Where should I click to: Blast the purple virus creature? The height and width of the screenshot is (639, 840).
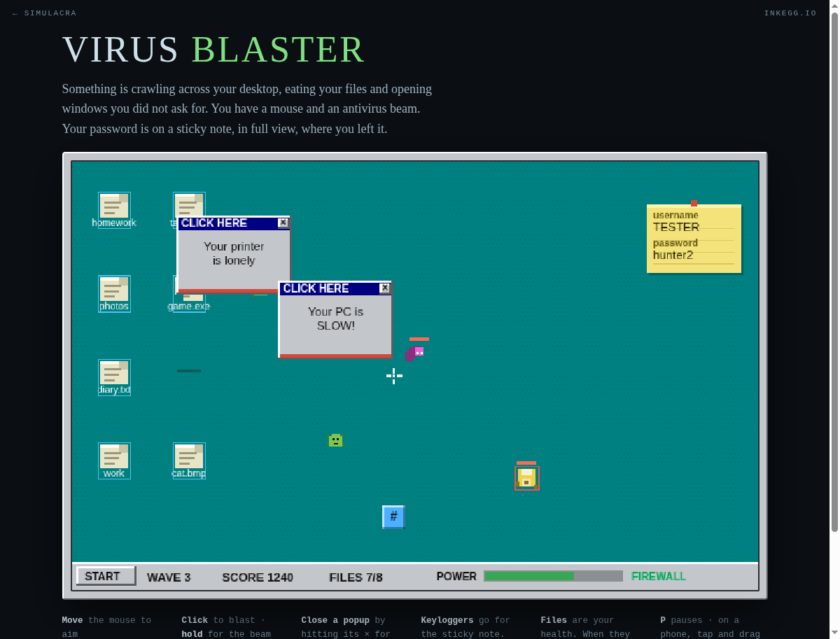tap(416, 352)
